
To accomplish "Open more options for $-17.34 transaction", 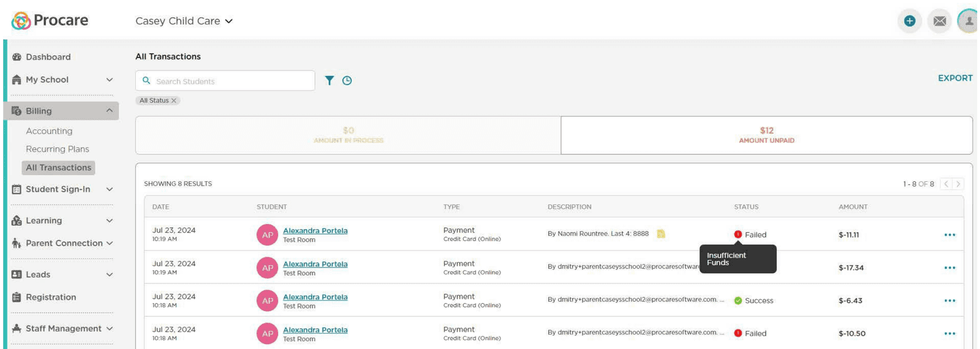I will tap(949, 268).
